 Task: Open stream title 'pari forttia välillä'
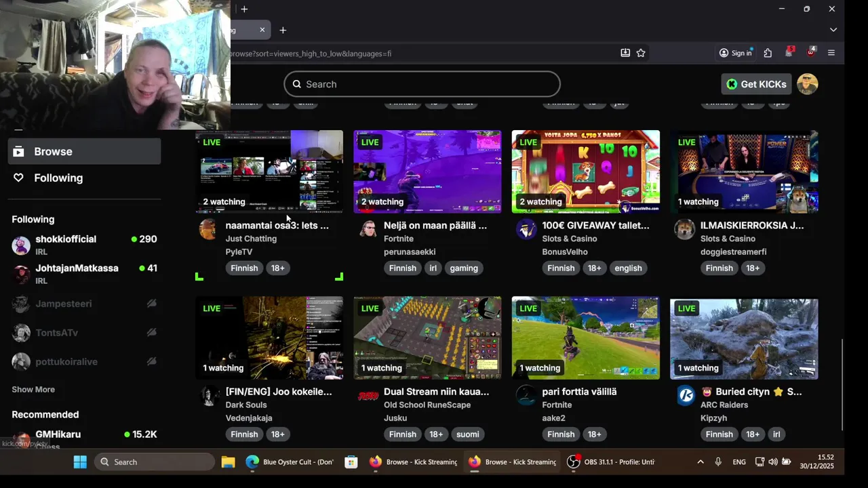tap(579, 391)
